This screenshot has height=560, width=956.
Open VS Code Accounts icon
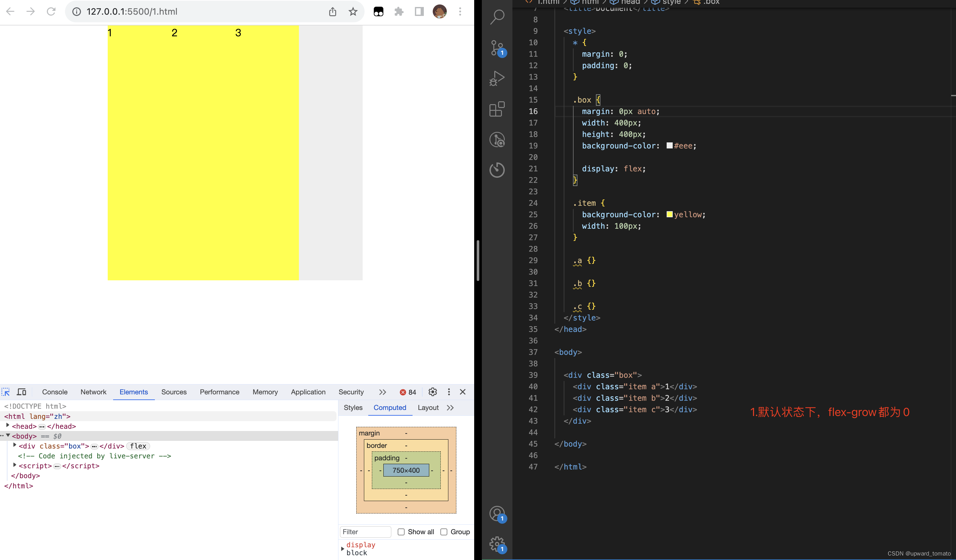tap(497, 514)
